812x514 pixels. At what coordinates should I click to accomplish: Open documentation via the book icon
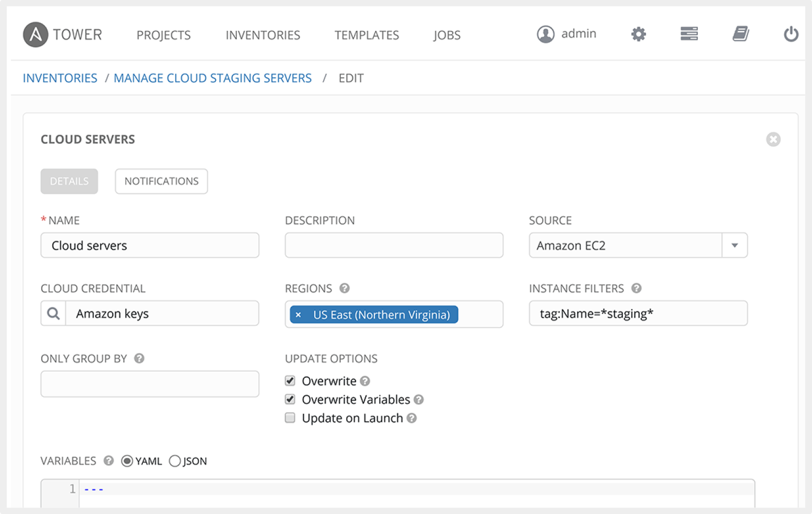[740, 34]
